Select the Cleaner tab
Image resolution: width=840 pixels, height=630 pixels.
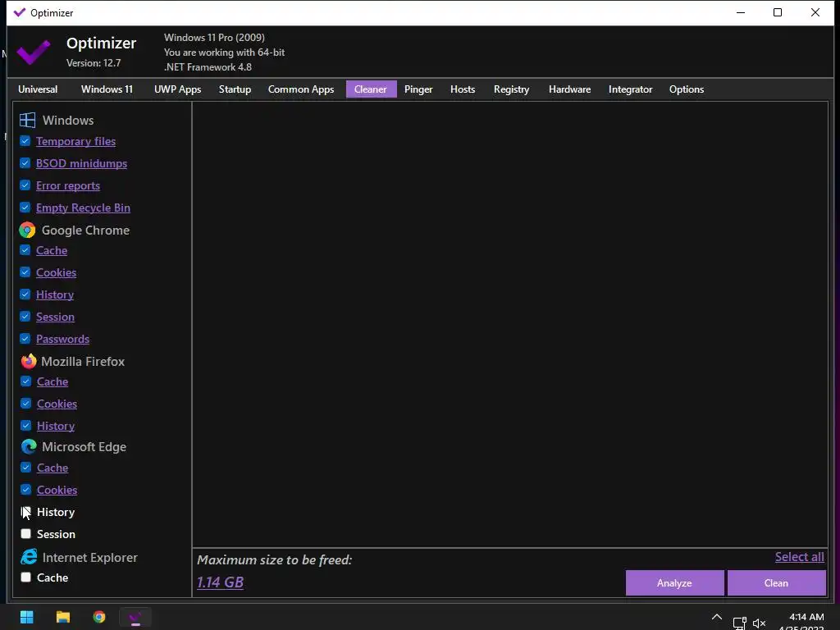tap(371, 89)
